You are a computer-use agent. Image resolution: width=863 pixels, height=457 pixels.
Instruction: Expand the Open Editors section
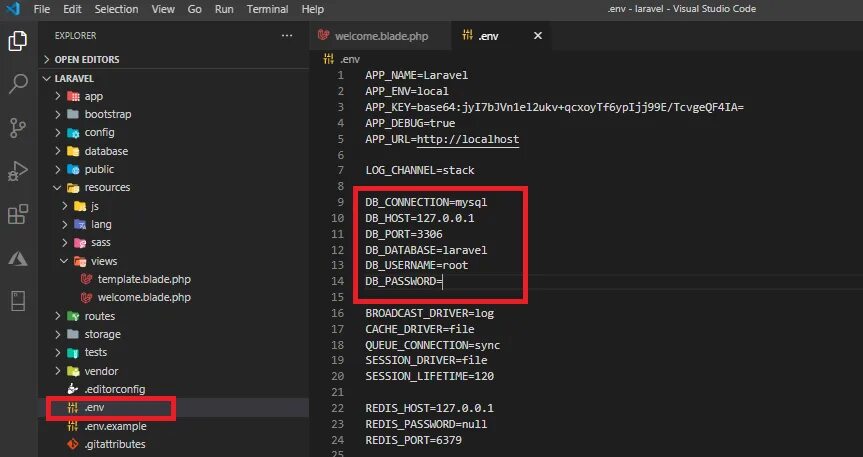[47, 59]
